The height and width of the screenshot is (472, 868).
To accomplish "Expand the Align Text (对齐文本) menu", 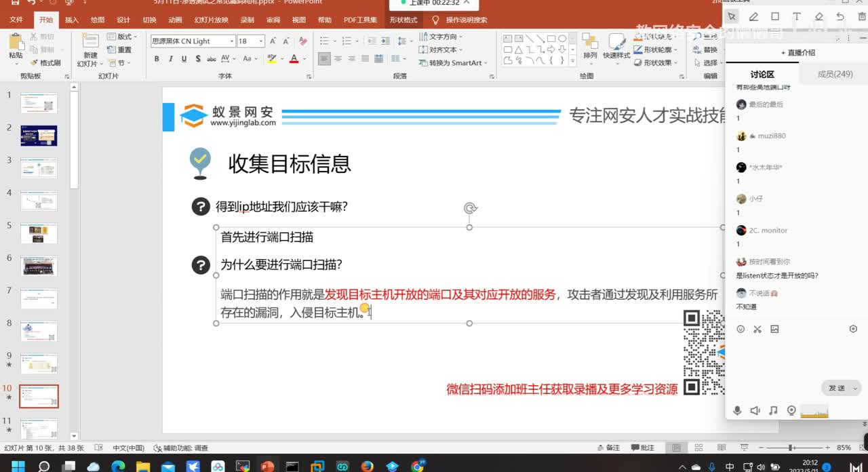I will click(x=441, y=50).
